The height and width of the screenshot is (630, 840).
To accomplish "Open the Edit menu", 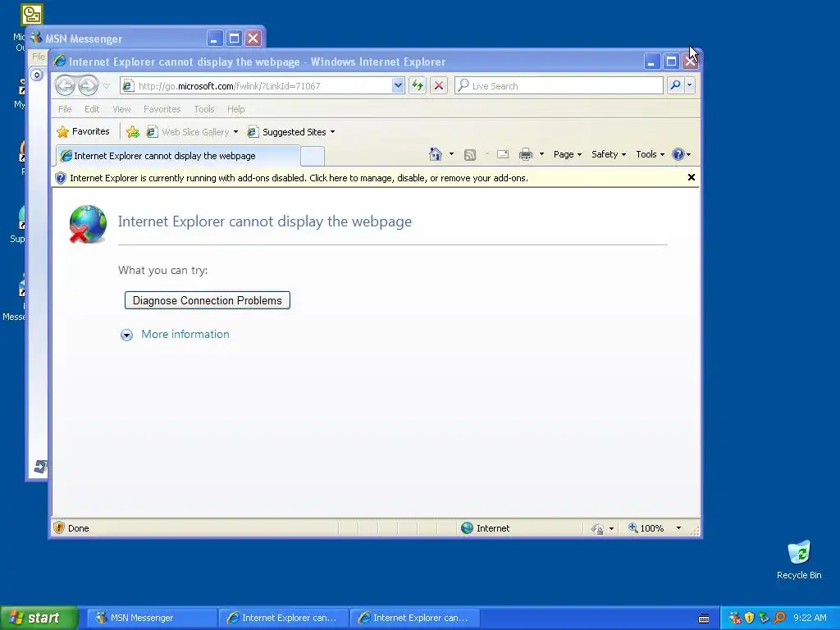I will (x=92, y=109).
